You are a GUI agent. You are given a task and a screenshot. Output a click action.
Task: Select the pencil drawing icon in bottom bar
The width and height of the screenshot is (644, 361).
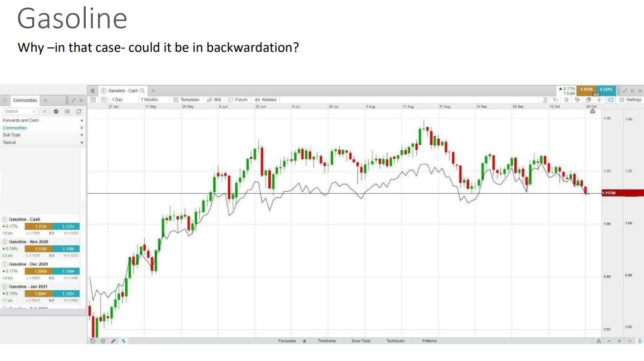[113, 340]
